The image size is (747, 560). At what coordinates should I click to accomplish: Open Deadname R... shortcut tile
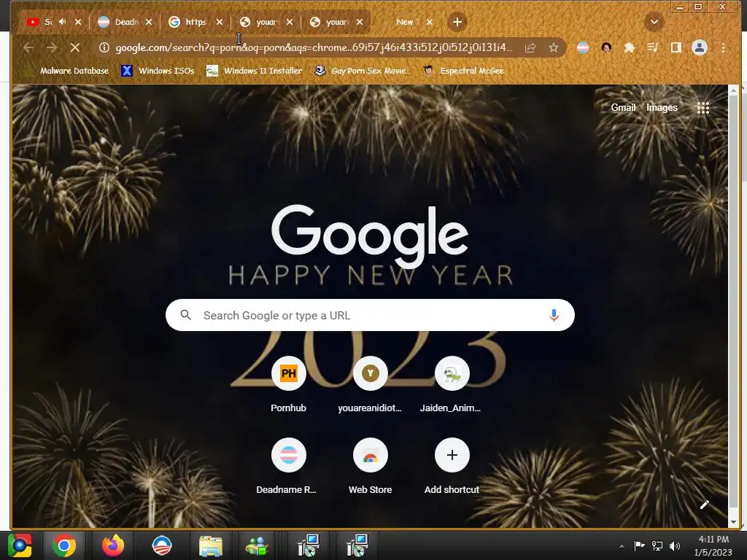[x=288, y=467]
